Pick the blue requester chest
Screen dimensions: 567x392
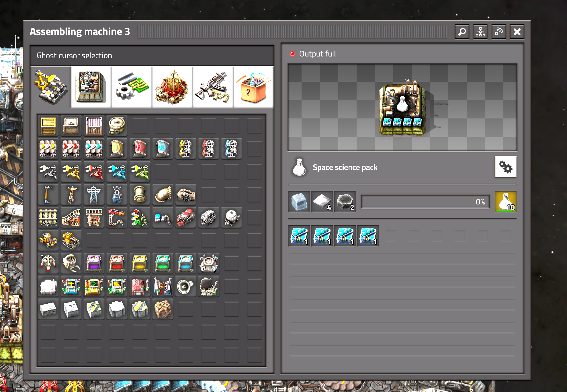186,263
